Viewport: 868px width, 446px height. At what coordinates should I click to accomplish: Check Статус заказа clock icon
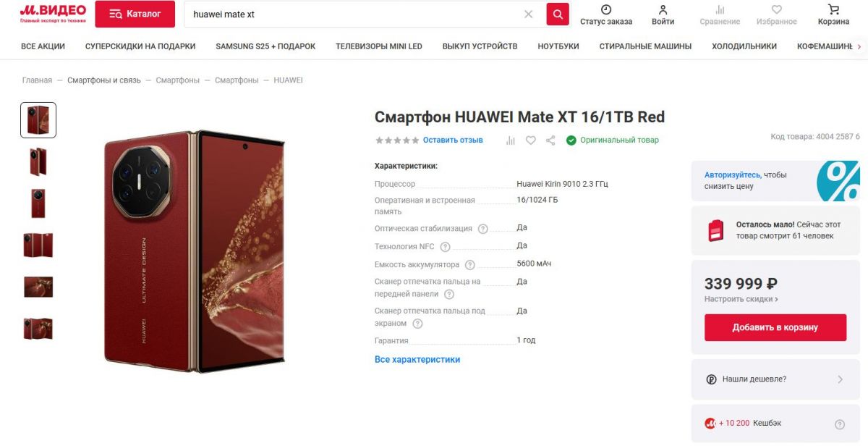[606, 10]
